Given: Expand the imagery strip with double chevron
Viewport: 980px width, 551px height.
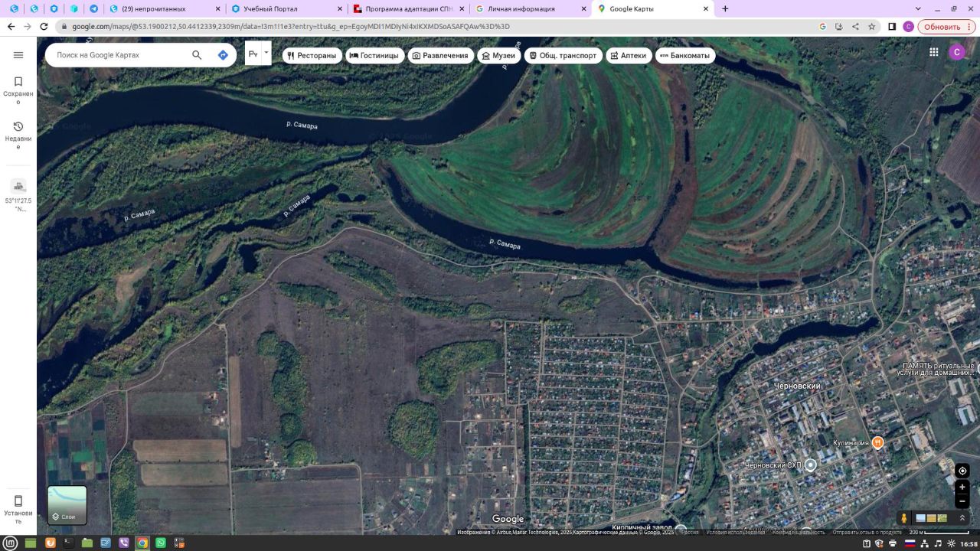Looking at the screenshot, I should pyautogui.click(x=962, y=518).
